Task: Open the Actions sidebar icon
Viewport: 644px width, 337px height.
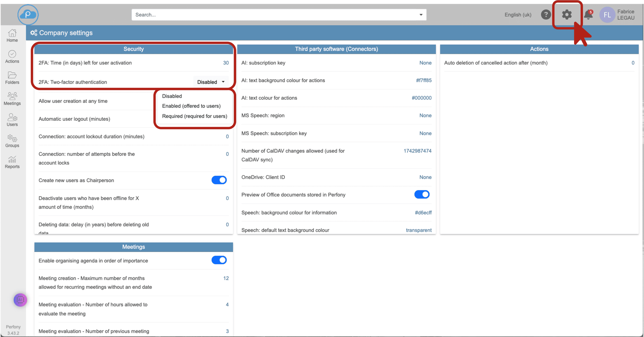Action: coord(12,57)
